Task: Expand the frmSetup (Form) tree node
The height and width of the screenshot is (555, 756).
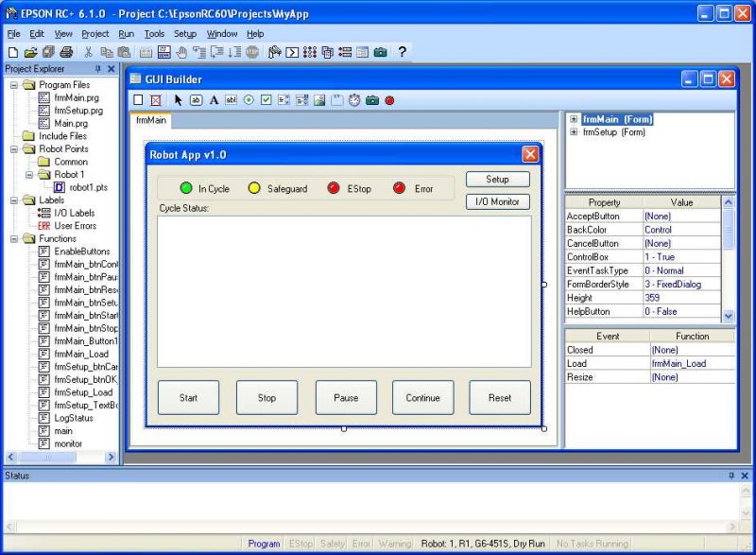Action: coord(574,132)
